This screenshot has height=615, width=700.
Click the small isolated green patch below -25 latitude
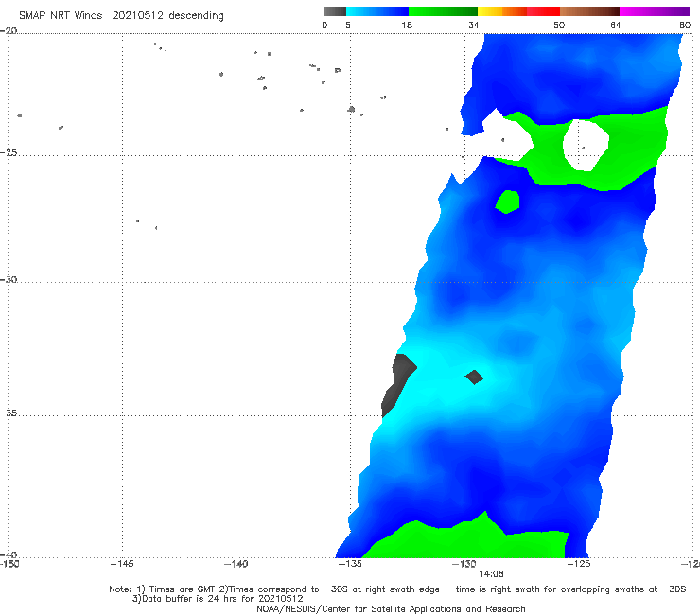click(x=508, y=202)
